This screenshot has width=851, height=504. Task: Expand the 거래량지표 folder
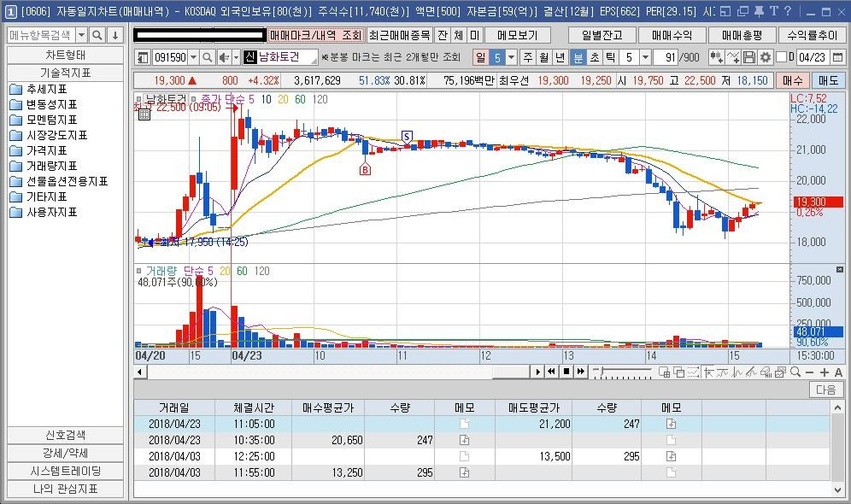[44, 166]
